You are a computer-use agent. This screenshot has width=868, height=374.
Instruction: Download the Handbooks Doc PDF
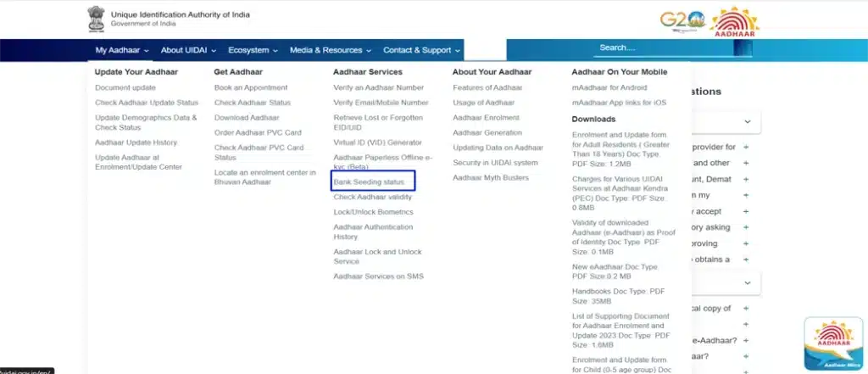(x=618, y=296)
